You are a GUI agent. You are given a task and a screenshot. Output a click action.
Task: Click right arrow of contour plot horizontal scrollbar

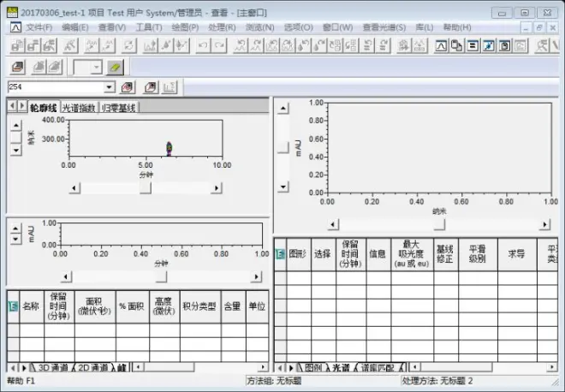[x=217, y=187]
